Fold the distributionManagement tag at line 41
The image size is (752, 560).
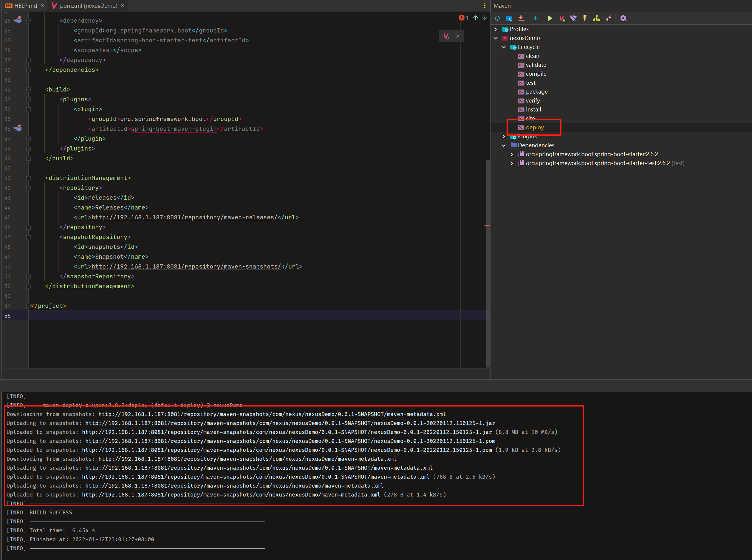(29, 178)
